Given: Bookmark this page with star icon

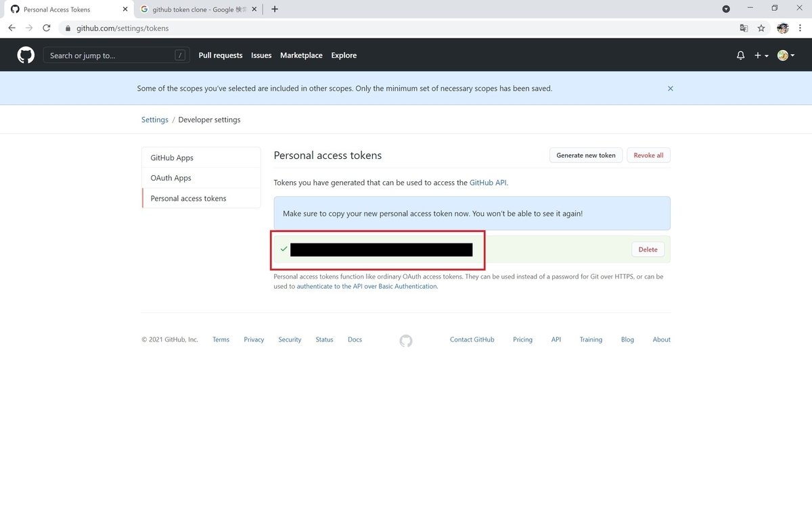Looking at the screenshot, I should pos(761,28).
